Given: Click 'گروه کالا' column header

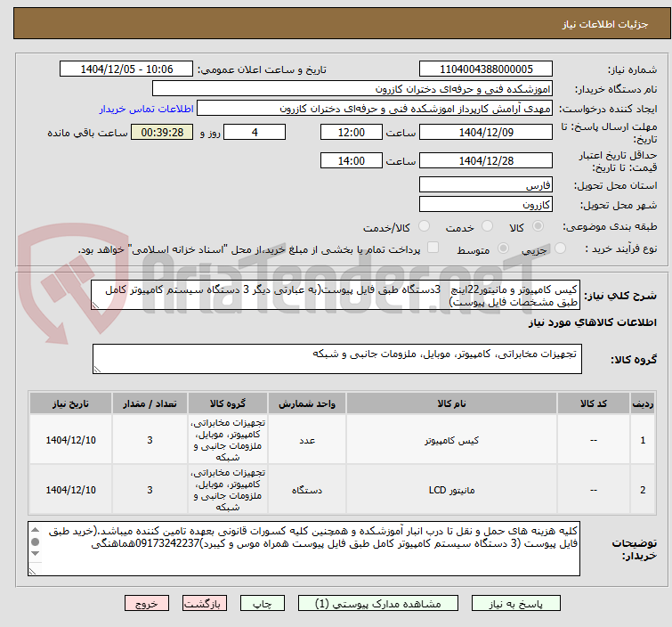Looking at the screenshot, I should (228, 403).
